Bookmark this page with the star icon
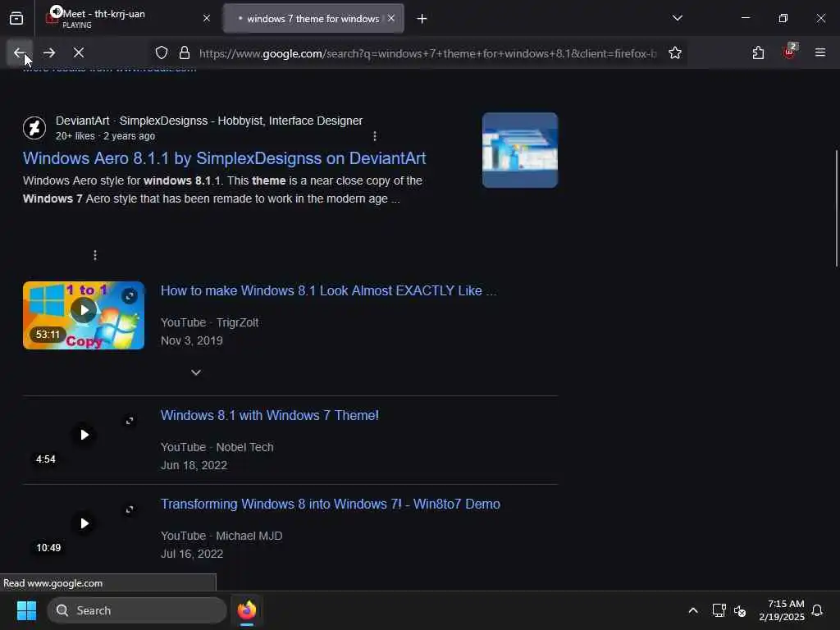 pyautogui.click(x=675, y=52)
